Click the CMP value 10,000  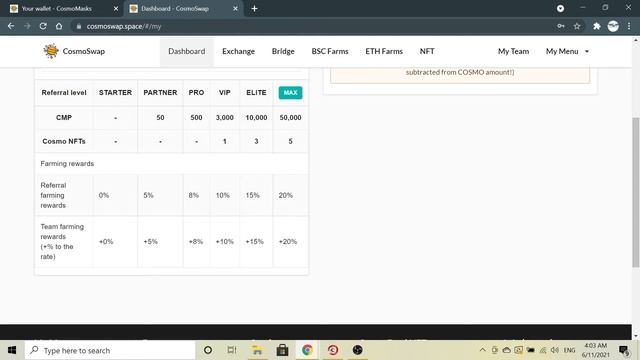point(256,118)
